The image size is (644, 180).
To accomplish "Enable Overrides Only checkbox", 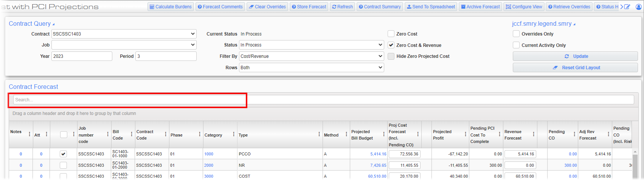I will point(516,34).
